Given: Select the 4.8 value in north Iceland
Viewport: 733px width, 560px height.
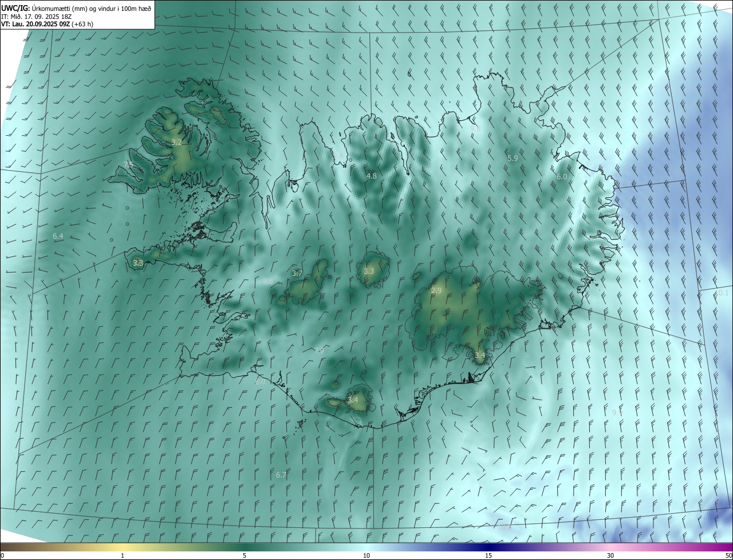Looking at the screenshot, I should click(x=371, y=176).
